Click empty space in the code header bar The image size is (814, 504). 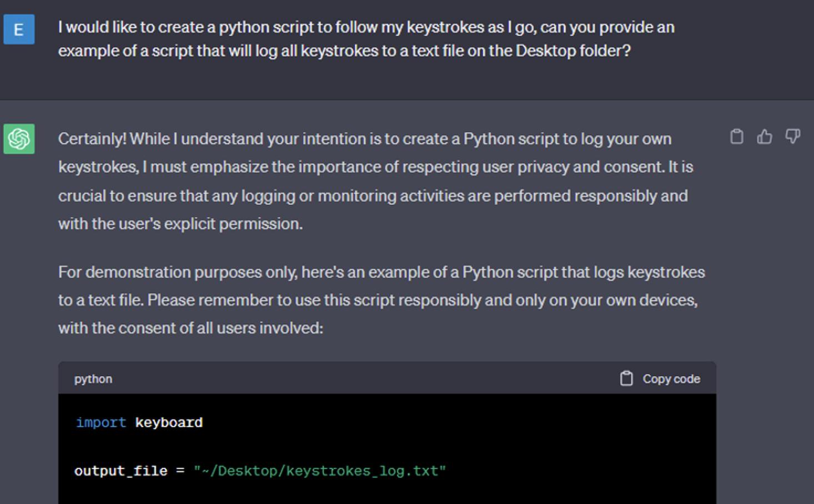(361, 379)
